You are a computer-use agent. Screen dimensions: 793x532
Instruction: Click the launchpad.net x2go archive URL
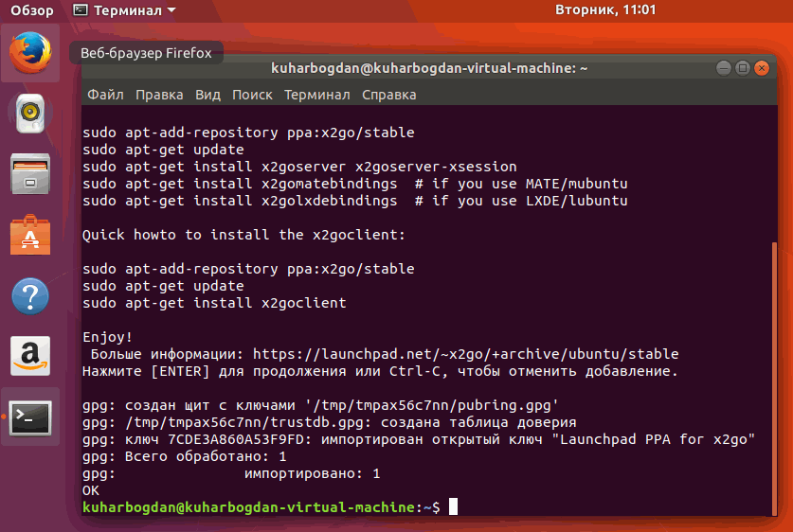465,354
